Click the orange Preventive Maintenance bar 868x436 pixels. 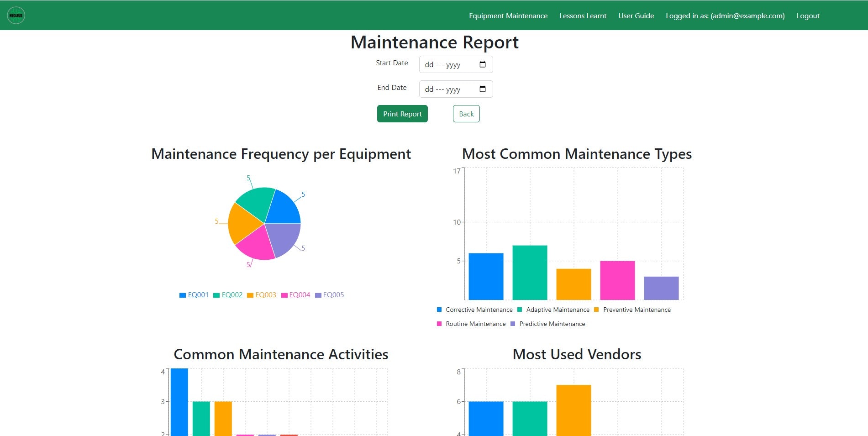pyautogui.click(x=573, y=284)
